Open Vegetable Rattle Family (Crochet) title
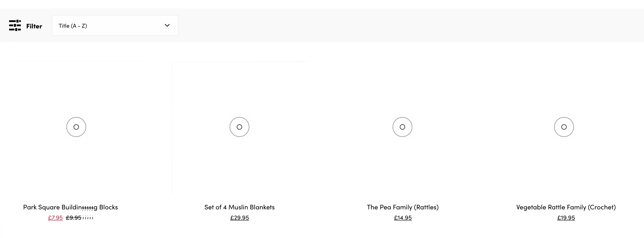 pyautogui.click(x=566, y=207)
